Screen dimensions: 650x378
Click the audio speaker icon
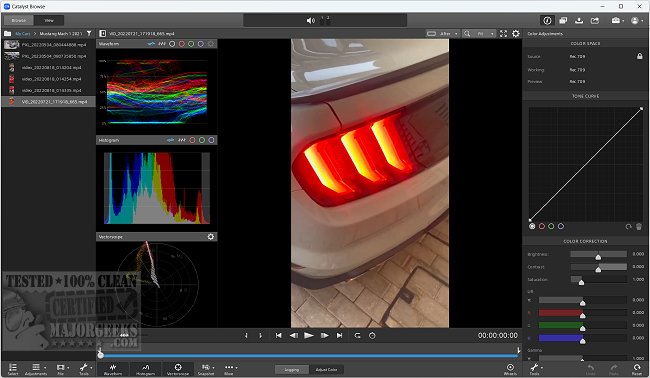click(x=310, y=20)
